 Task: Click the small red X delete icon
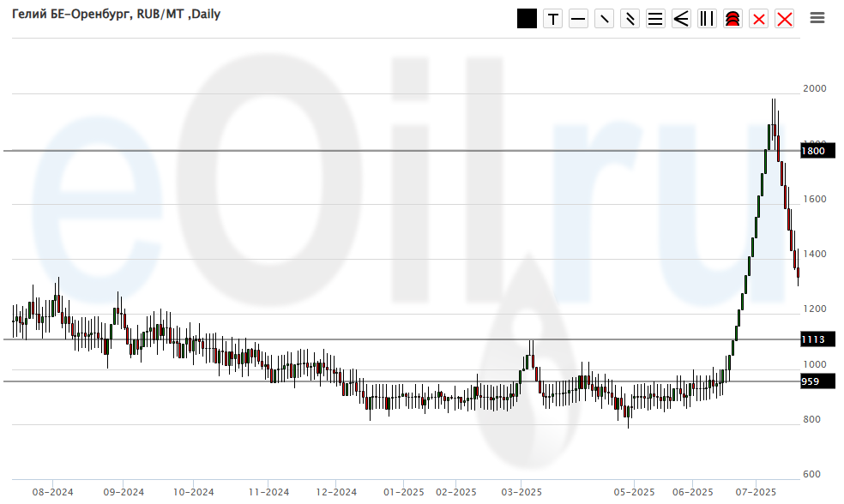(758, 19)
